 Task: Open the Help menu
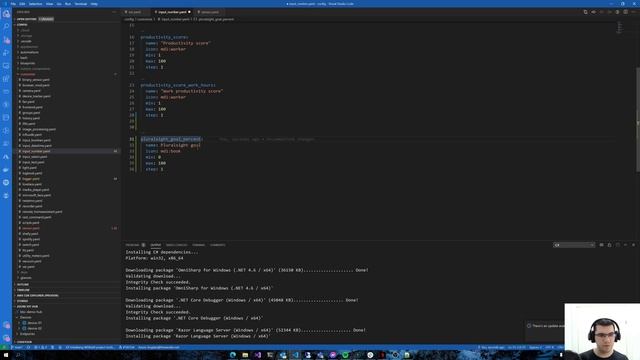pyautogui.click(x=94, y=4)
